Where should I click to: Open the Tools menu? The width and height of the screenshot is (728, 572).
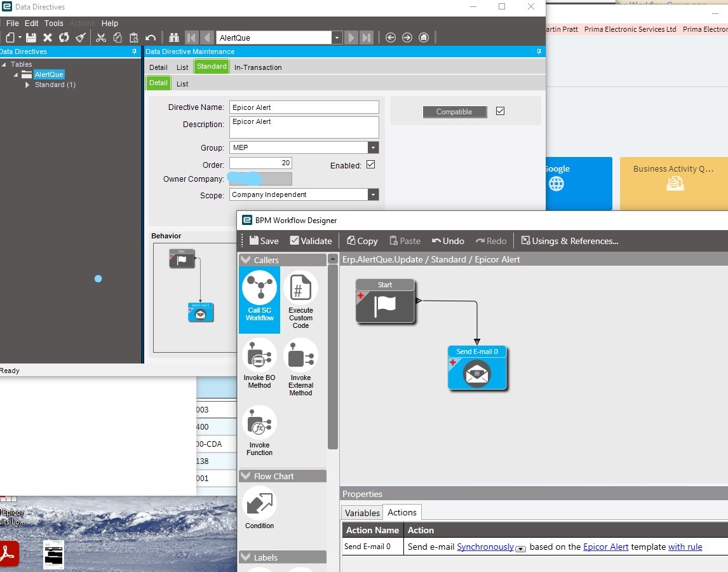[54, 24]
